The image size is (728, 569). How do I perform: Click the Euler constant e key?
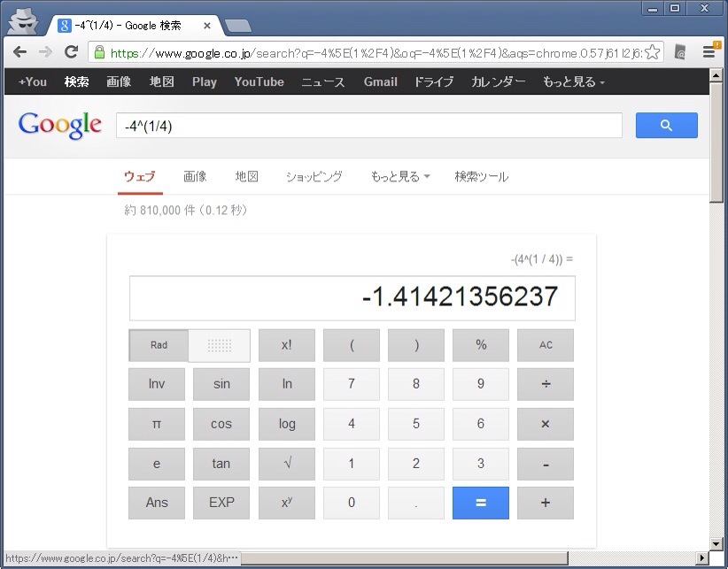[x=157, y=464]
